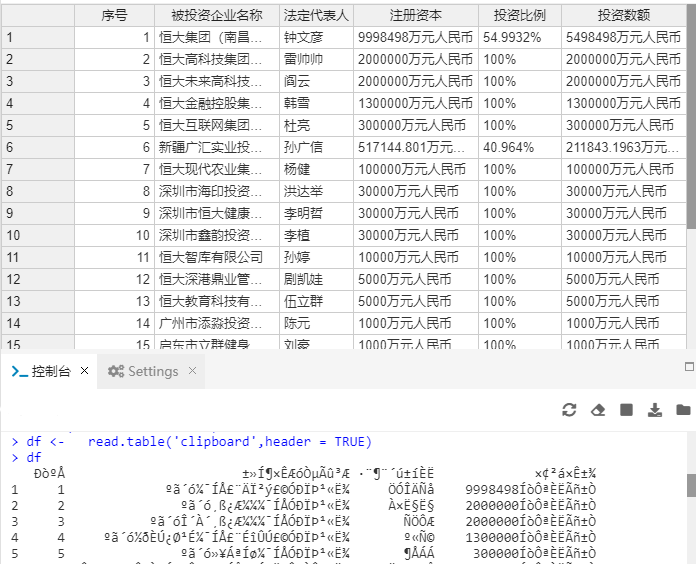Click the 恒大智库有限公司 cell
This screenshot has width=696, height=564.
217,257
